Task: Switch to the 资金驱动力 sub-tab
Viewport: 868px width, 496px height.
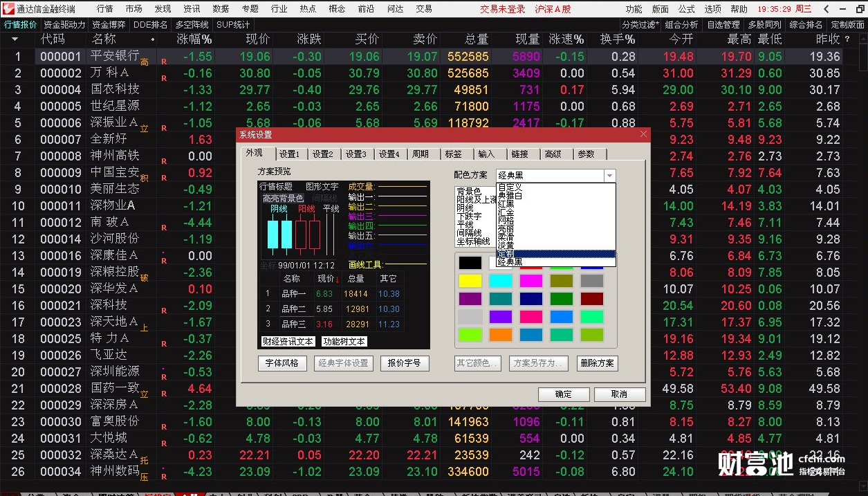Action: [x=64, y=25]
